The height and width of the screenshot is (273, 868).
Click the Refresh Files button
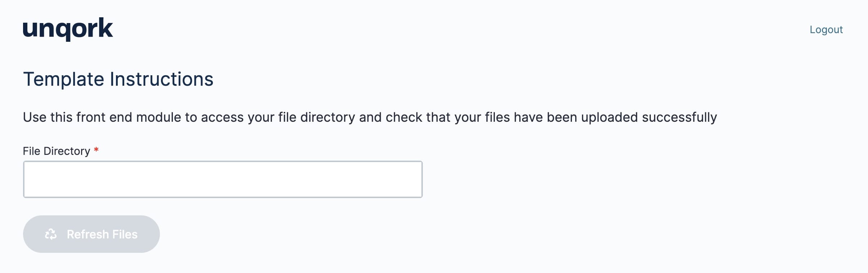(x=91, y=234)
